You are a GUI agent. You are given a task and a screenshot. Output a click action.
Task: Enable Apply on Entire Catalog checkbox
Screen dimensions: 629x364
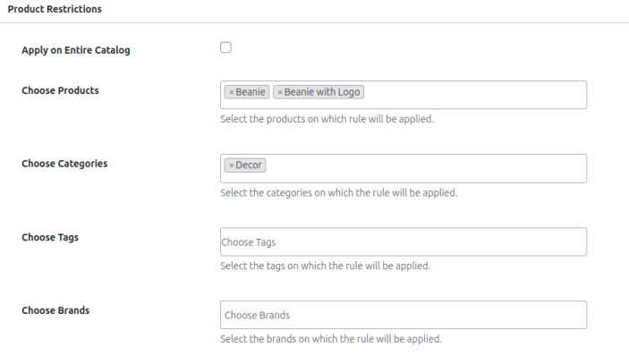[x=225, y=48]
